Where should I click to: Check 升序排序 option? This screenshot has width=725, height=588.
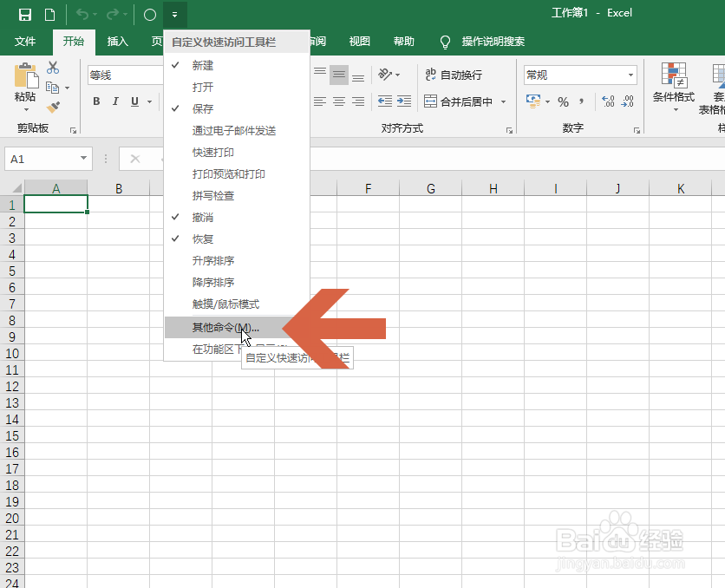(x=237, y=261)
